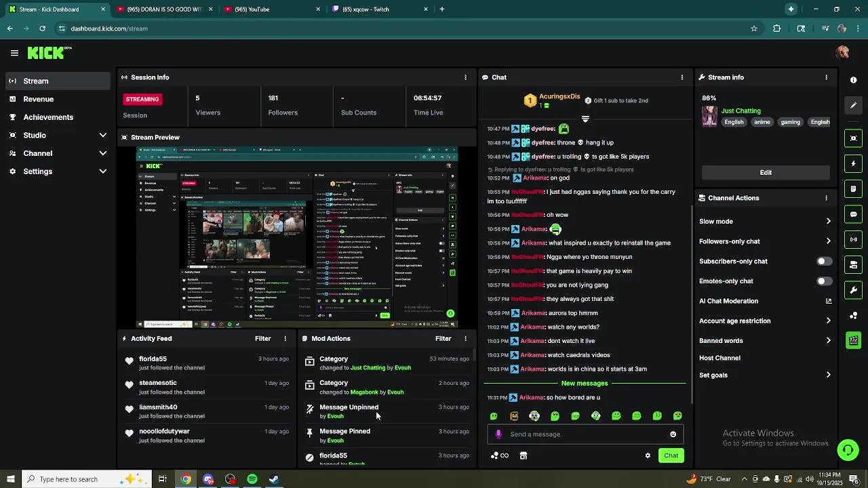Click the pencil edit icon in sidebar
Viewport: 868px width, 488px height.
click(x=853, y=105)
